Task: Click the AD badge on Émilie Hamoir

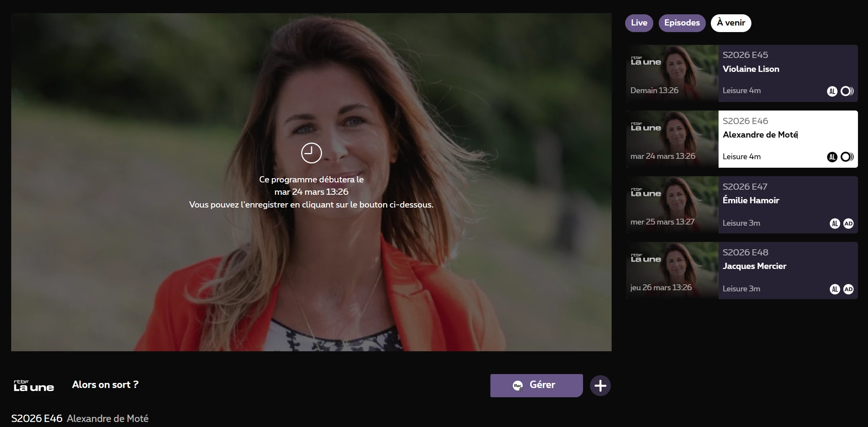Action: (848, 223)
